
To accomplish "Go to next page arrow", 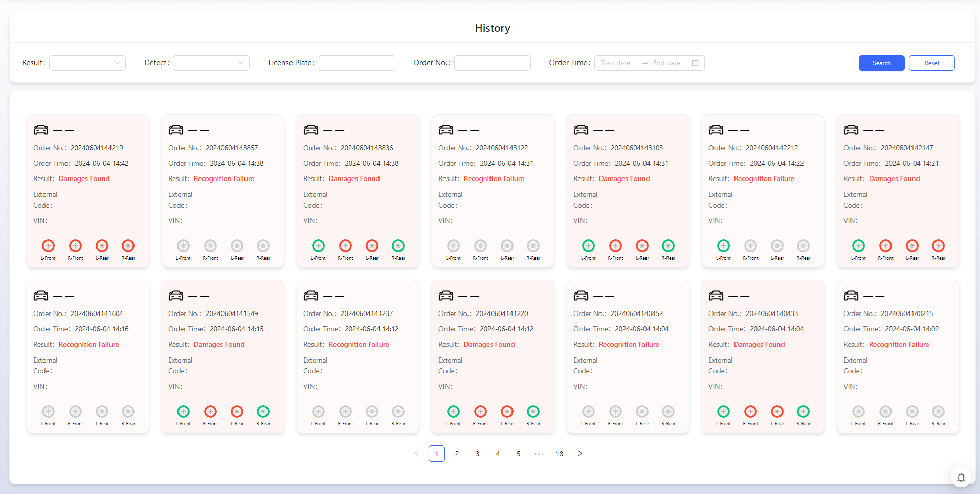I will point(580,453).
